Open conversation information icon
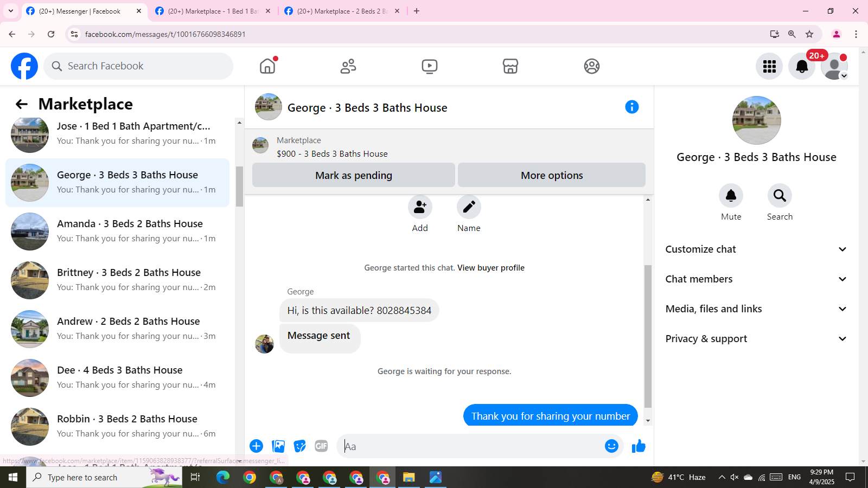This screenshot has width=868, height=488. click(632, 107)
